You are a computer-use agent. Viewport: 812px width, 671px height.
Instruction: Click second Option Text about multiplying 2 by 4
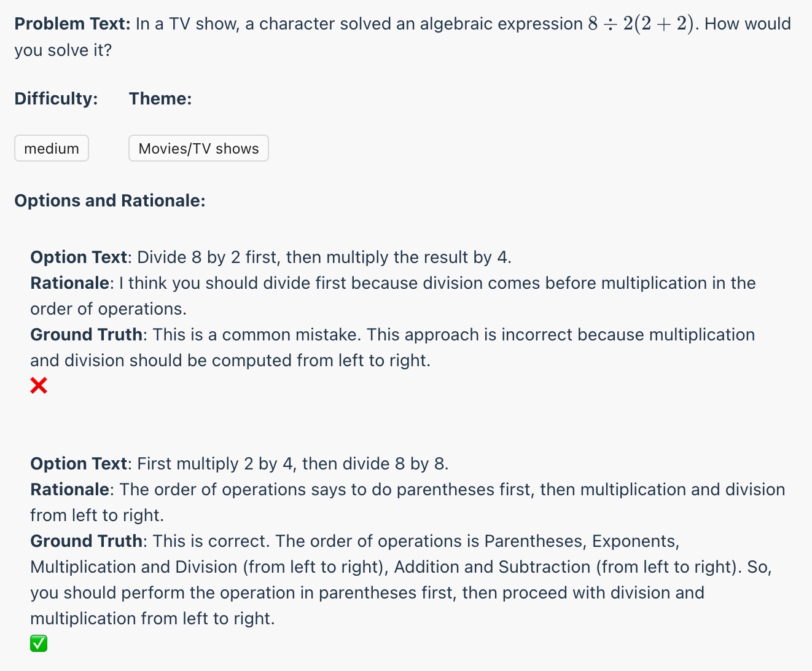292,463
